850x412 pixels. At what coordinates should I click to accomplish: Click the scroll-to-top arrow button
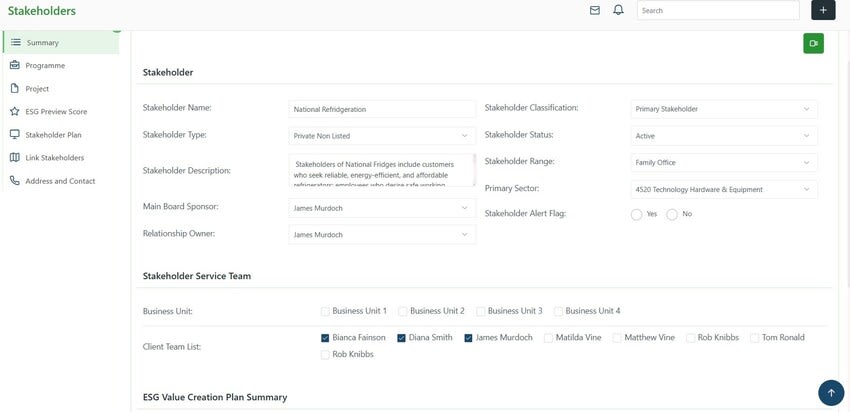point(831,392)
